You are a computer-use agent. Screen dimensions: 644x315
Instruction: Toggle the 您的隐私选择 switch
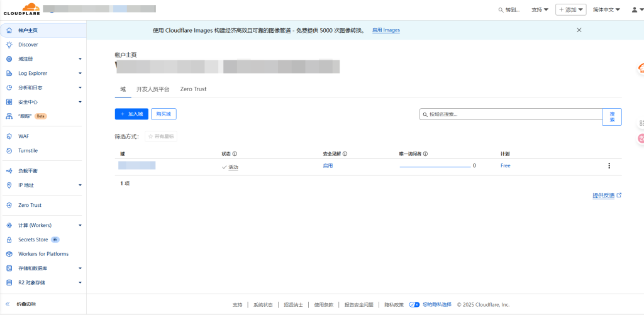pos(414,305)
